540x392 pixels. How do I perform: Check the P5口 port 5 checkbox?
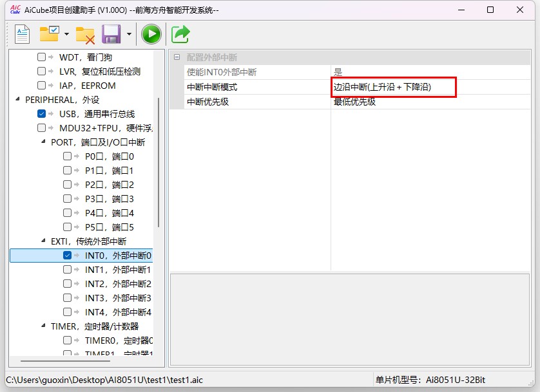pos(67,227)
